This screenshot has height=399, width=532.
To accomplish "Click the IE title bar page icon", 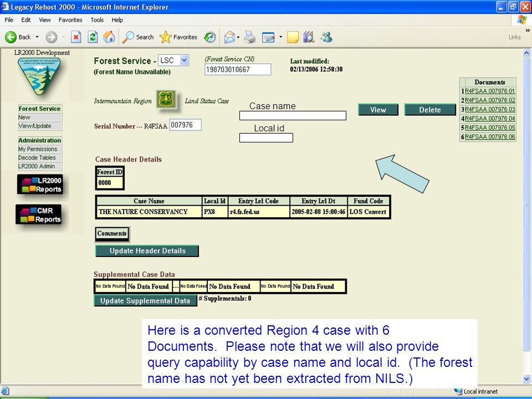I will (x=5, y=7).
